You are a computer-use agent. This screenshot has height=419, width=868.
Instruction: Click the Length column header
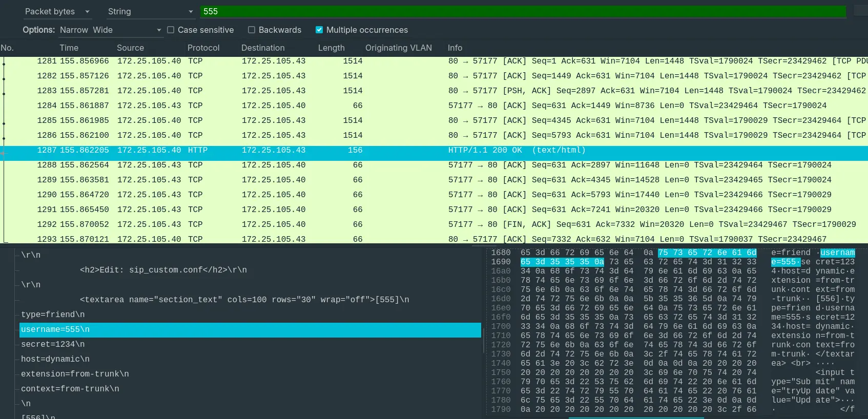[331, 48]
